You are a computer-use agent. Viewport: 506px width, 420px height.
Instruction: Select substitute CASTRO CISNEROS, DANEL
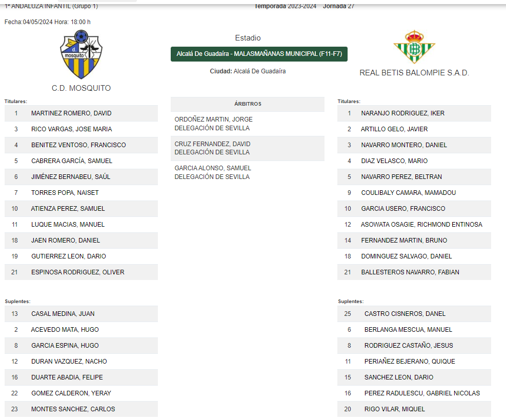(x=405, y=314)
